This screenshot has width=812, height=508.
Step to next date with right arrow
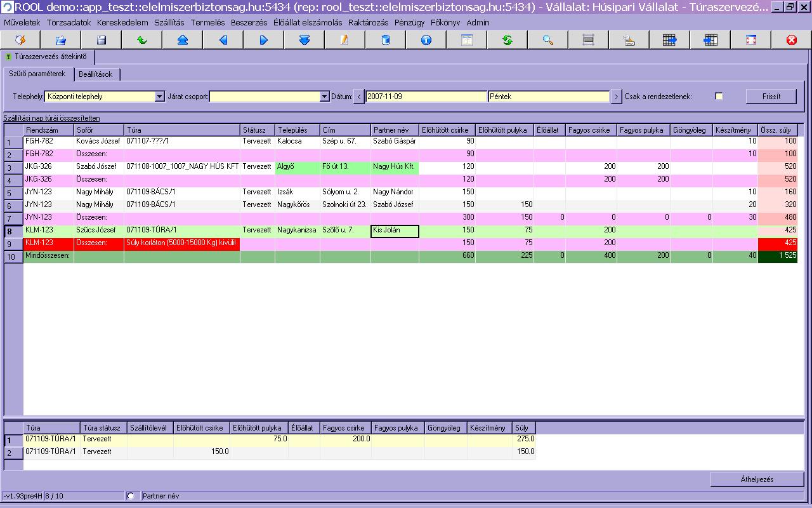click(616, 97)
